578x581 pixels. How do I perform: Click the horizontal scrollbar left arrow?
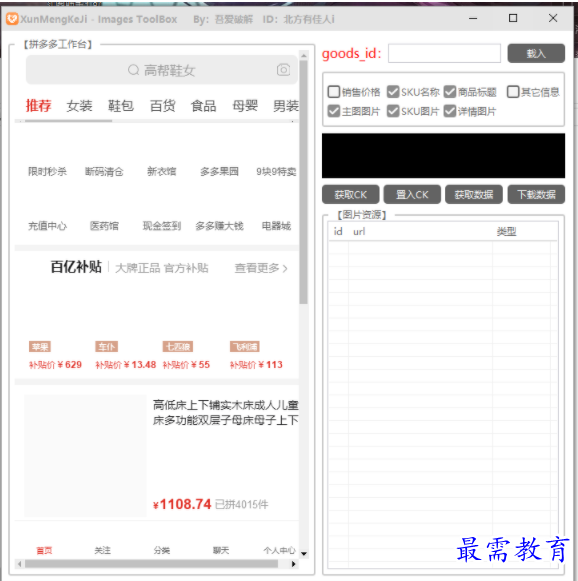pos(19,564)
